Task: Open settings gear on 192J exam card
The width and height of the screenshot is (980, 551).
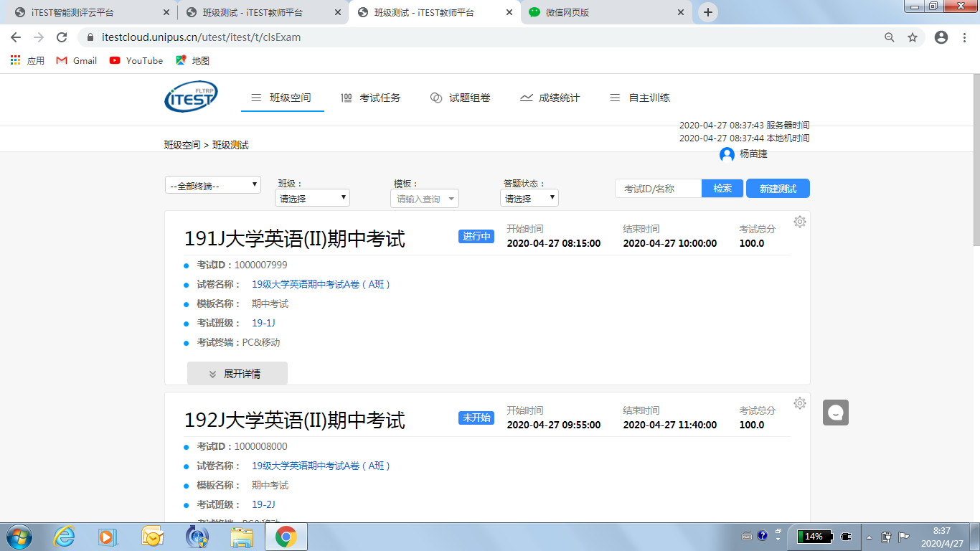Action: (799, 403)
